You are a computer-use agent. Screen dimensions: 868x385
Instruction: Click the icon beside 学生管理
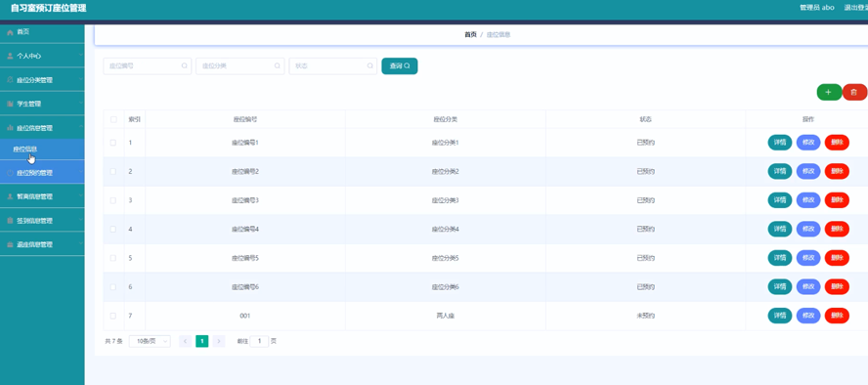click(x=10, y=104)
